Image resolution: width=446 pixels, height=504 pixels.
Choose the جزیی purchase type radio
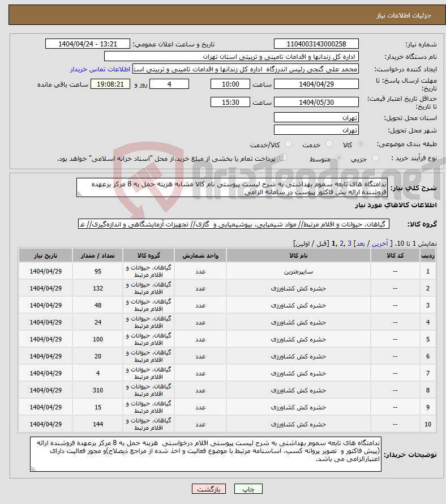[x=375, y=158]
